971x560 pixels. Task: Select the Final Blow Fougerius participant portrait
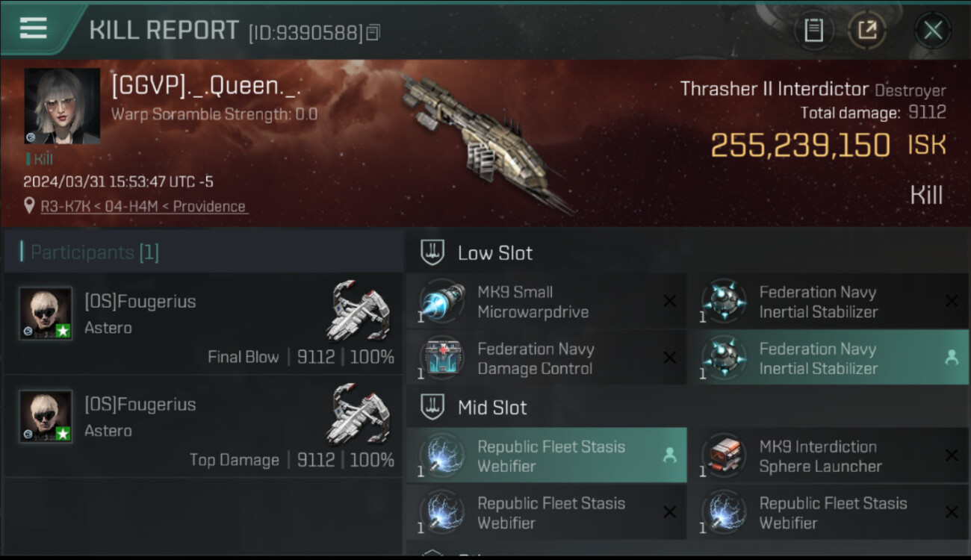pyautogui.click(x=46, y=313)
